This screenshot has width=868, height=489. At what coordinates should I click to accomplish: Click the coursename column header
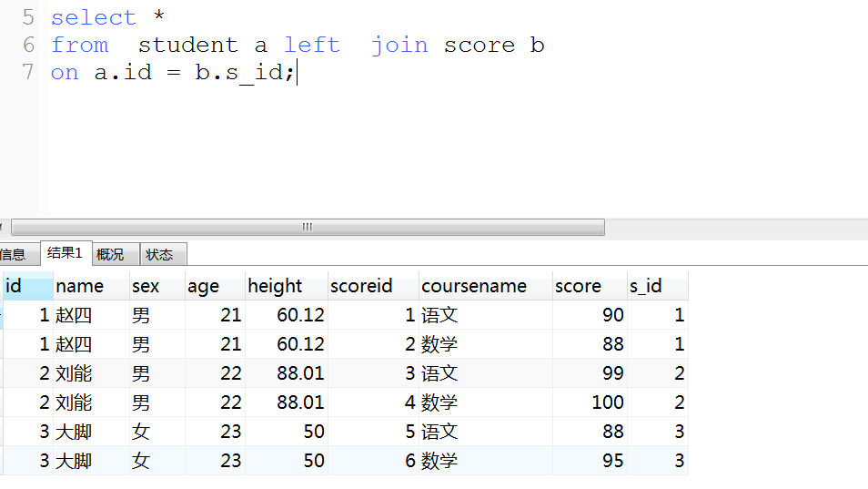coord(486,286)
